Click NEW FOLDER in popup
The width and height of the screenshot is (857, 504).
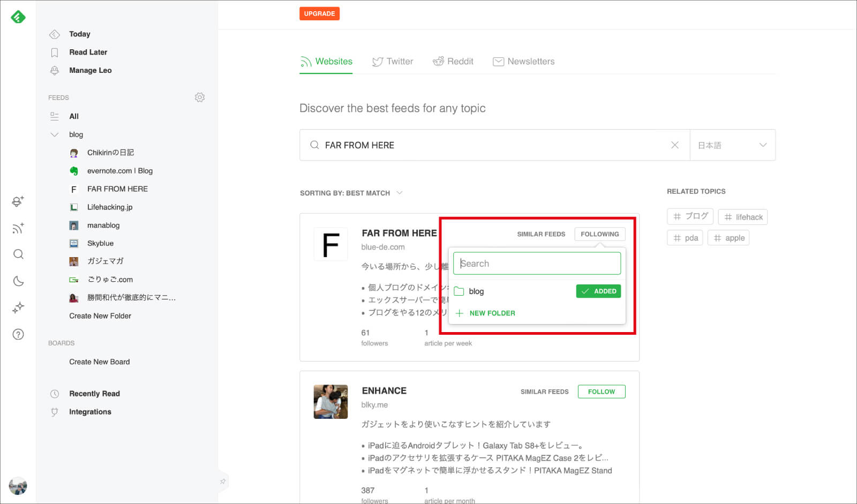(x=485, y=313)
